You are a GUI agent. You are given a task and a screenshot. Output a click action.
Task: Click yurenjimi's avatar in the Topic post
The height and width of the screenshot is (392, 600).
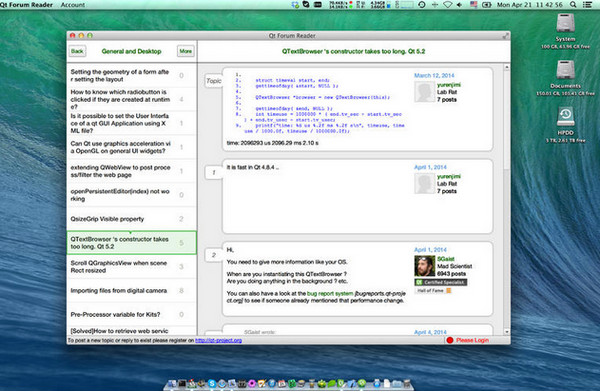coord(424,92)
